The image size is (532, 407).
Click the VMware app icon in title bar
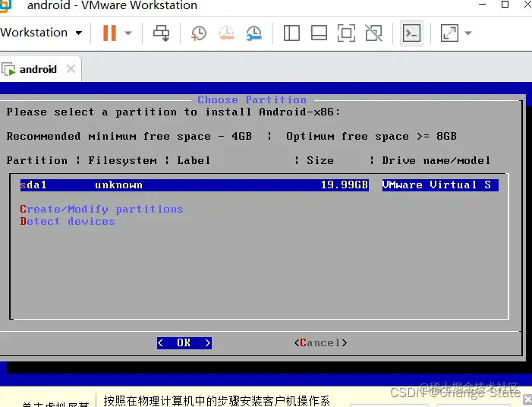[5, 6]
